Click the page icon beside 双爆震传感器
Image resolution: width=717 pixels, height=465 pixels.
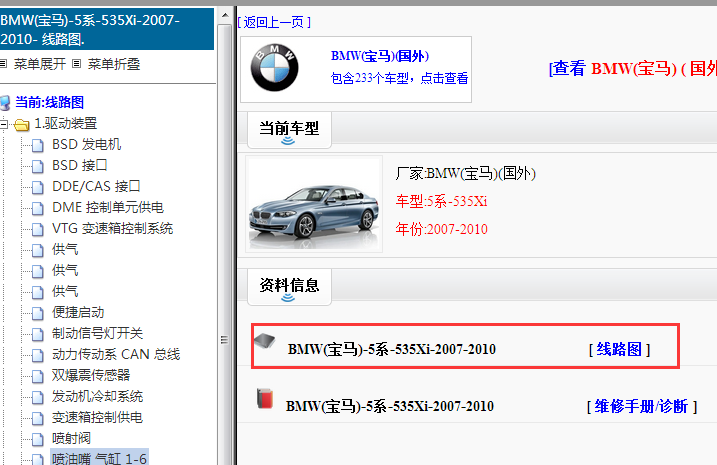point(38,376)
